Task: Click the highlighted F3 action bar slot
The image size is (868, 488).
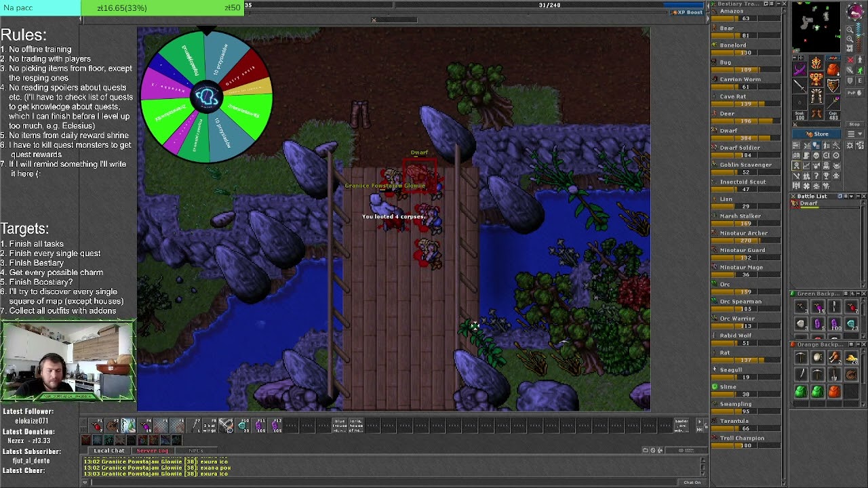Action: (129, 425)
